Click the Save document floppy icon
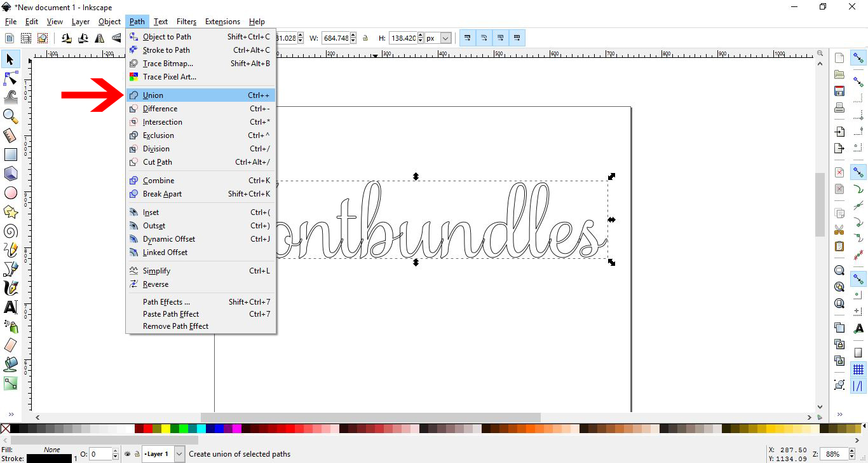The image size is (868, 463). (x=839, y=91)
